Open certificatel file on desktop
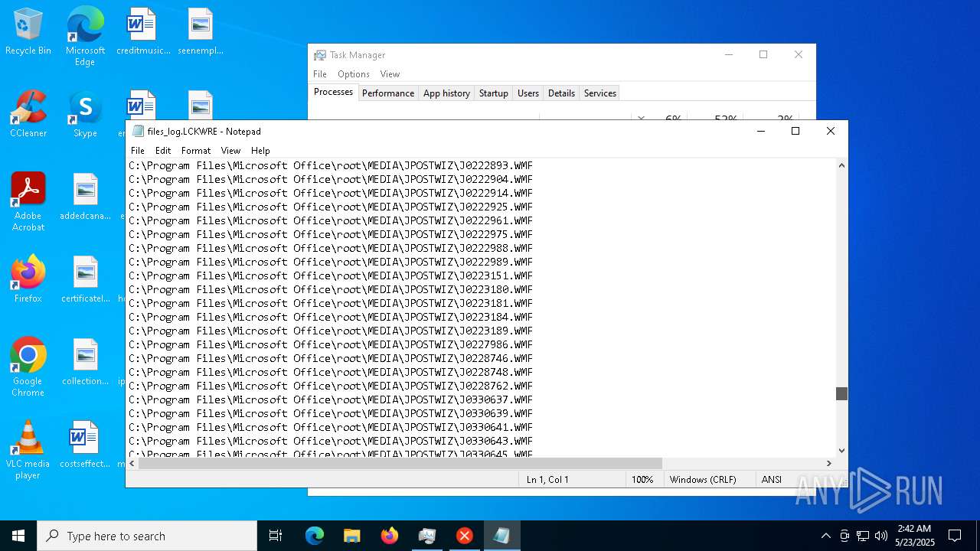The image size is (980, 551). 85,280
